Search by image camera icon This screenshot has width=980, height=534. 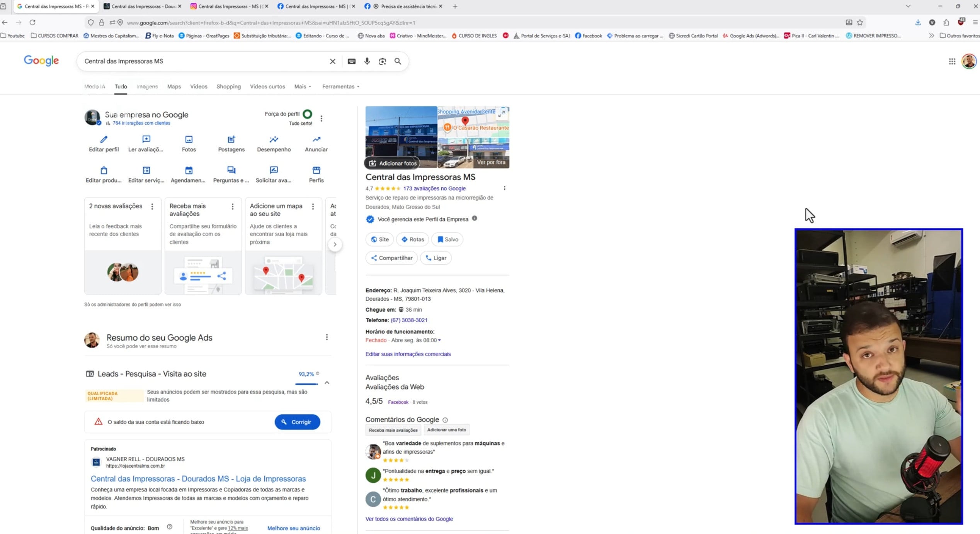382,61
